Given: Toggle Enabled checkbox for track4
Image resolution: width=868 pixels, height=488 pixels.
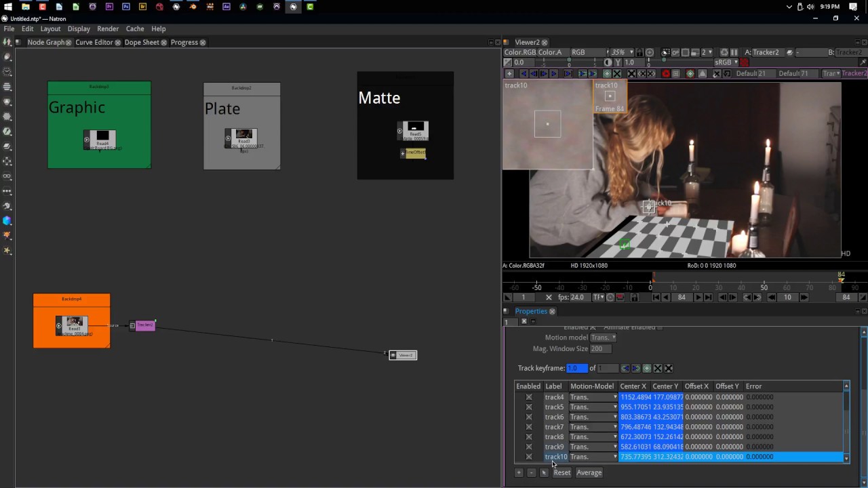Looking at the screenshot, I should (x=529, y=397).
